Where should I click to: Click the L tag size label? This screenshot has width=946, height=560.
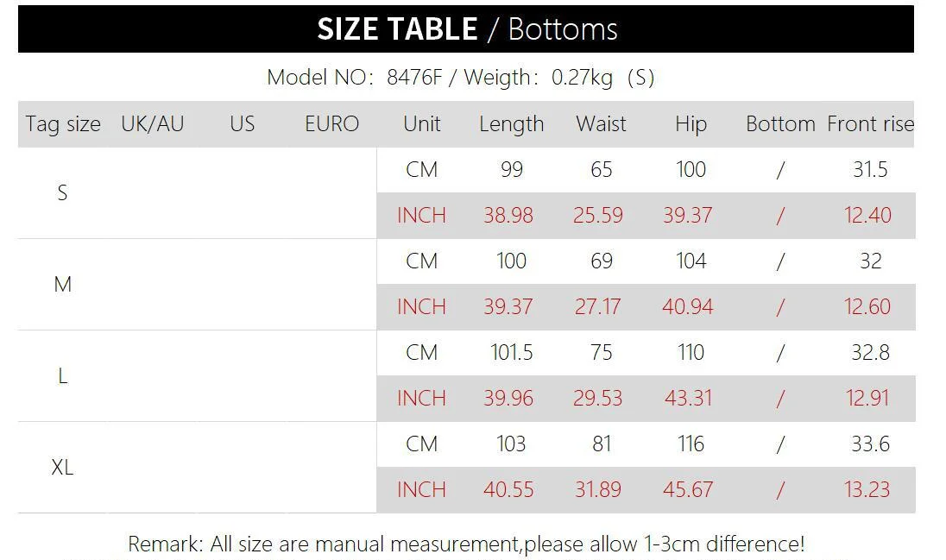pos(63,376)
